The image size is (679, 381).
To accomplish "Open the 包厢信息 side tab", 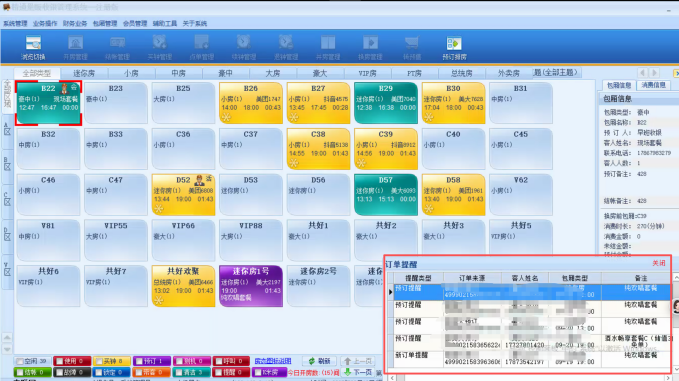I will tap(619, 85).
